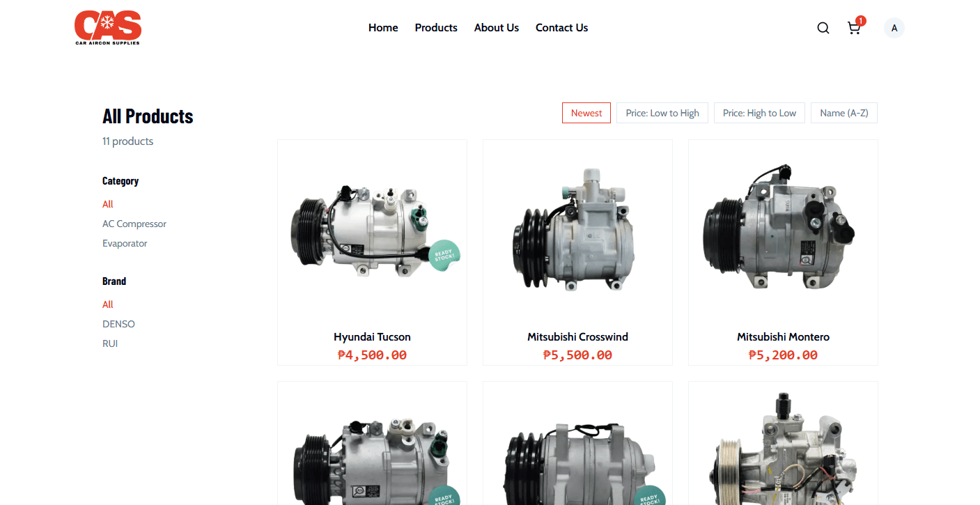Screen dimensions: 980x505
Task: Filter by AC Compressor category
Action: (x=134, y=224)
